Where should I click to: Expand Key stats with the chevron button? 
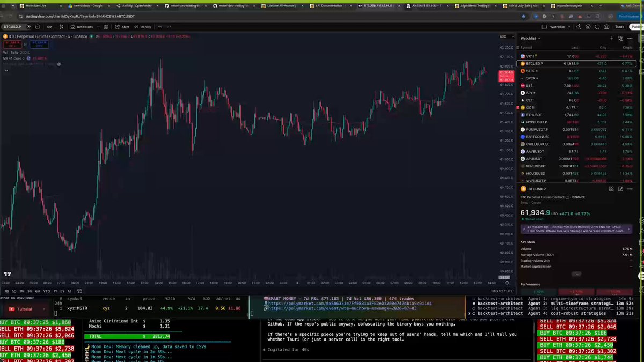pyautogui.click(x=576, y=274)
